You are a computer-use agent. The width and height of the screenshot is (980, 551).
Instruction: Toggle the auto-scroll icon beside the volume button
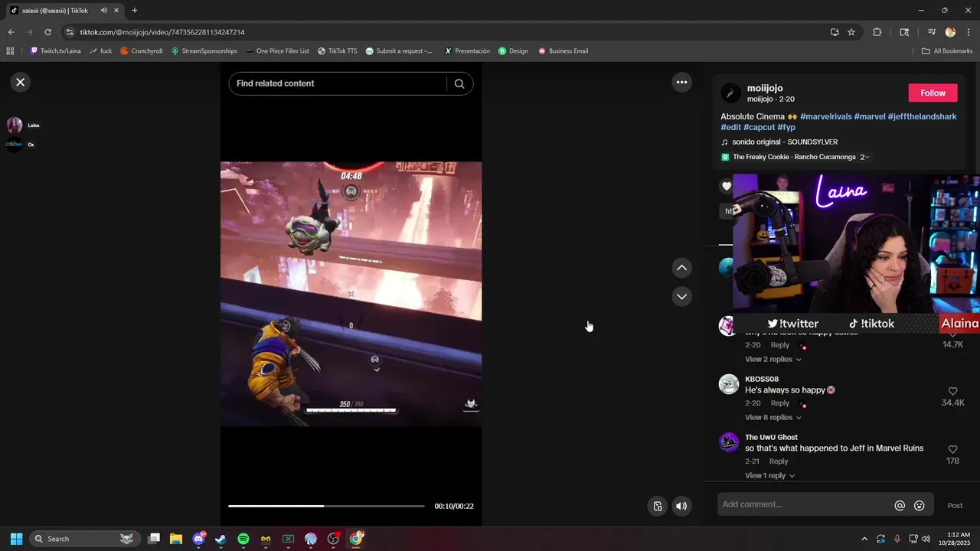pos(657,506)
